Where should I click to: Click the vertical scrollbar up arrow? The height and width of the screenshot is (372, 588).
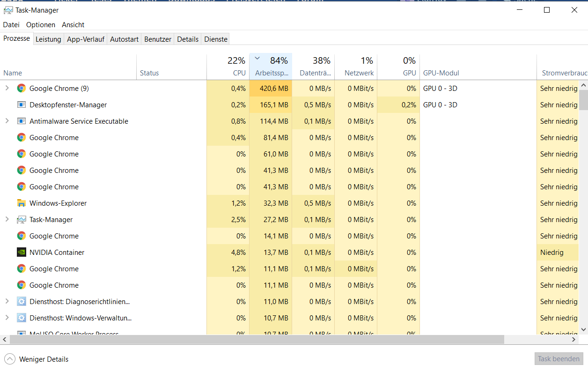point(583,85)
